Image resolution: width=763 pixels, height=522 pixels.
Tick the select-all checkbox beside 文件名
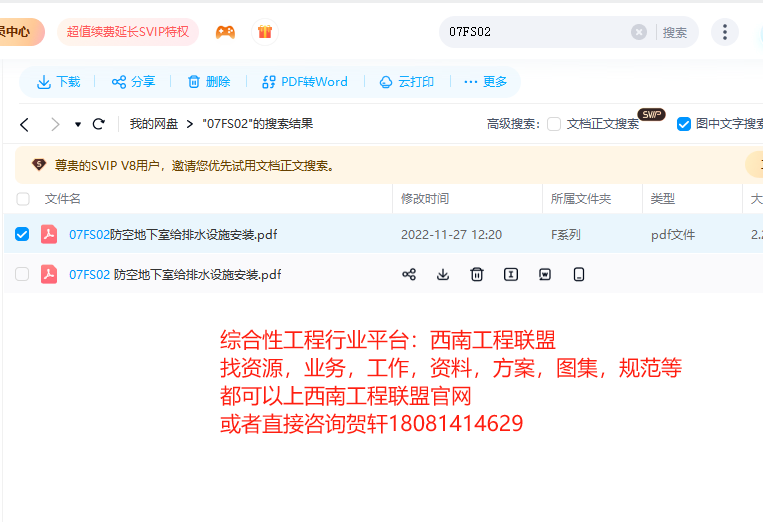pyautogui.click(x=22, y=199)
